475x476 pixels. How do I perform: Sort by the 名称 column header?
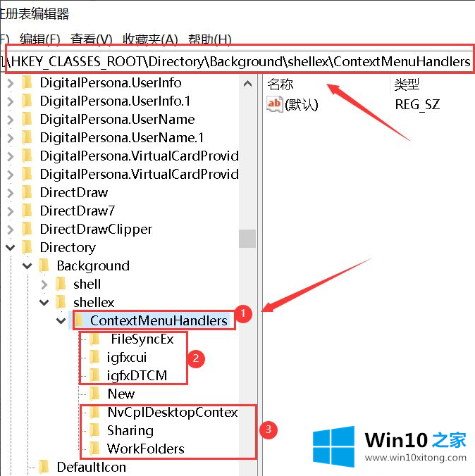click(x=280, y=84)
